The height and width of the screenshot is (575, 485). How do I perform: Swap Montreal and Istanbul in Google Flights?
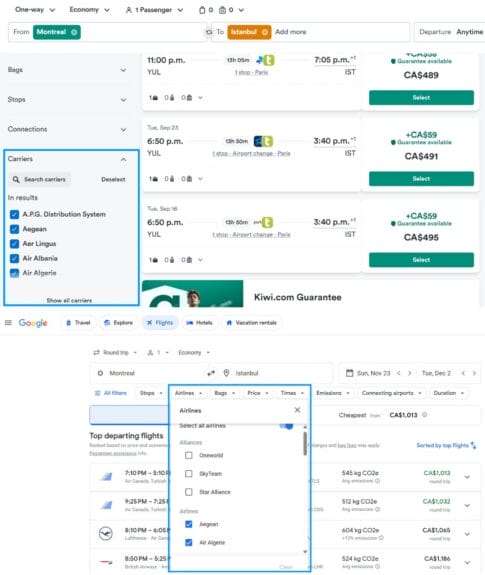click(211, 373)
